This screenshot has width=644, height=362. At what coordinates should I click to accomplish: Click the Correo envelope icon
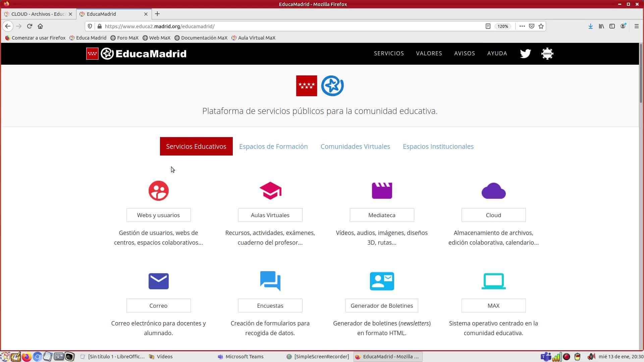click(159, 281)
